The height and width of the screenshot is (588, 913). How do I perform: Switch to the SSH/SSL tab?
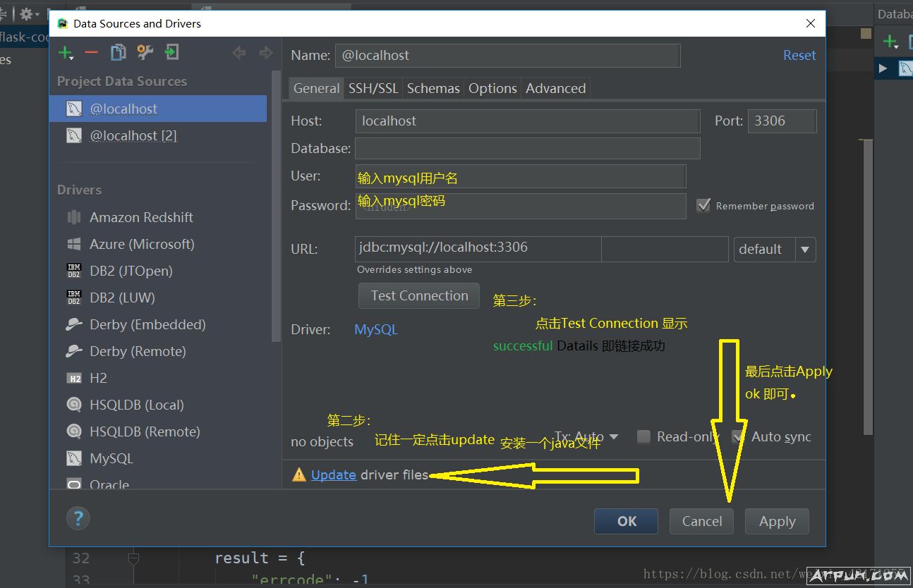point(373,88)
